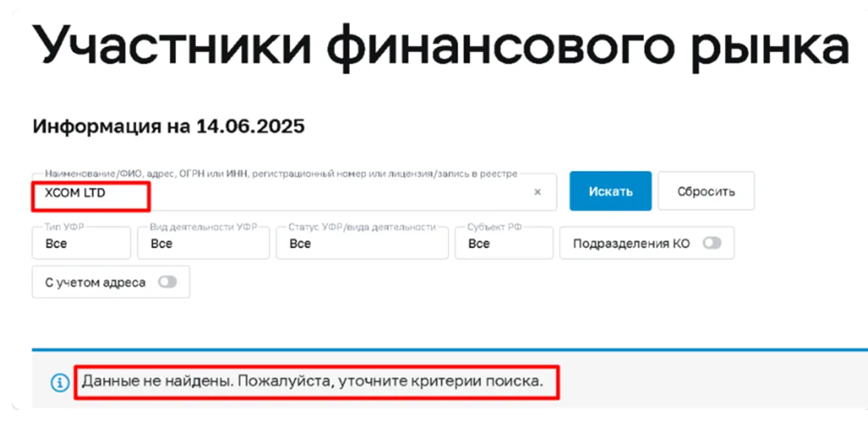
Task: Toggle the Подразделения КО switch
Action: click(712, 243)
